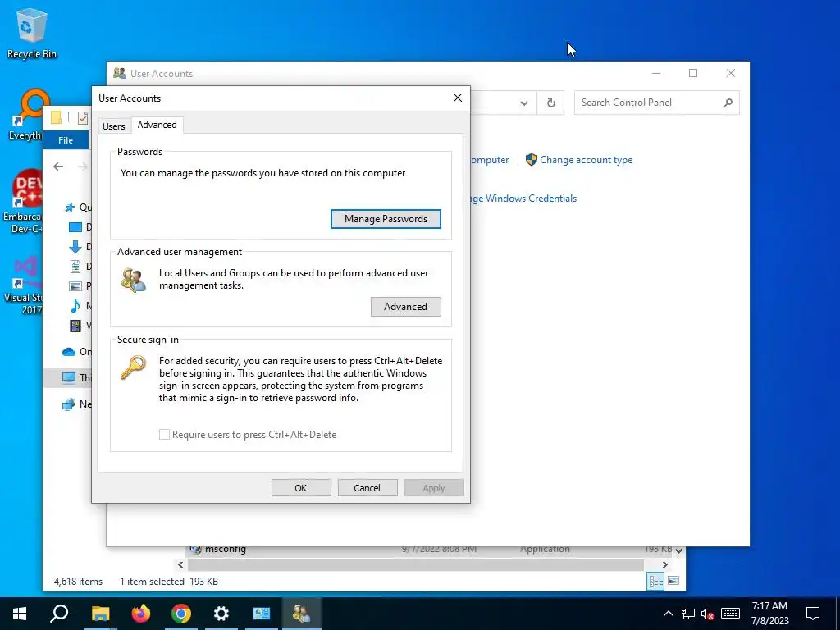840x630 pixels.
Task: Click the muted volume tray icon
Action: [x=708, y=614]
